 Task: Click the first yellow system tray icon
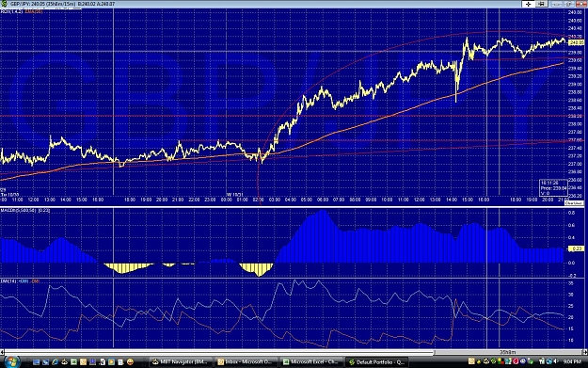coord(471,361)
